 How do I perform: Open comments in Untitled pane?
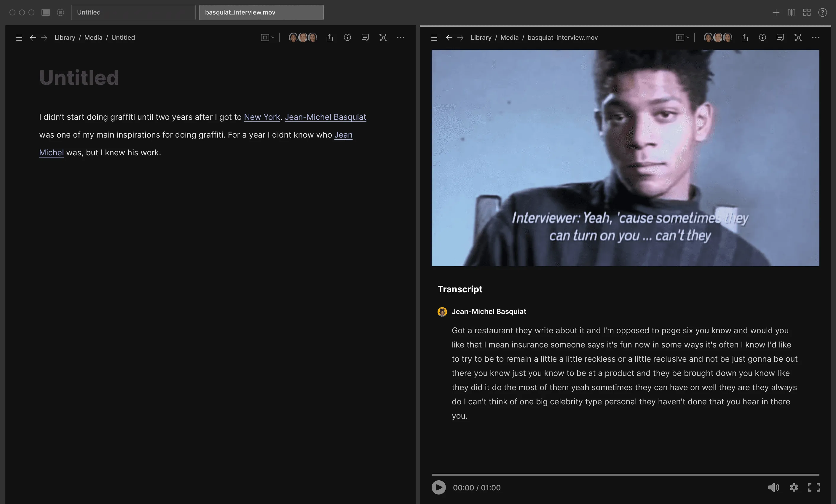[365, 37]
